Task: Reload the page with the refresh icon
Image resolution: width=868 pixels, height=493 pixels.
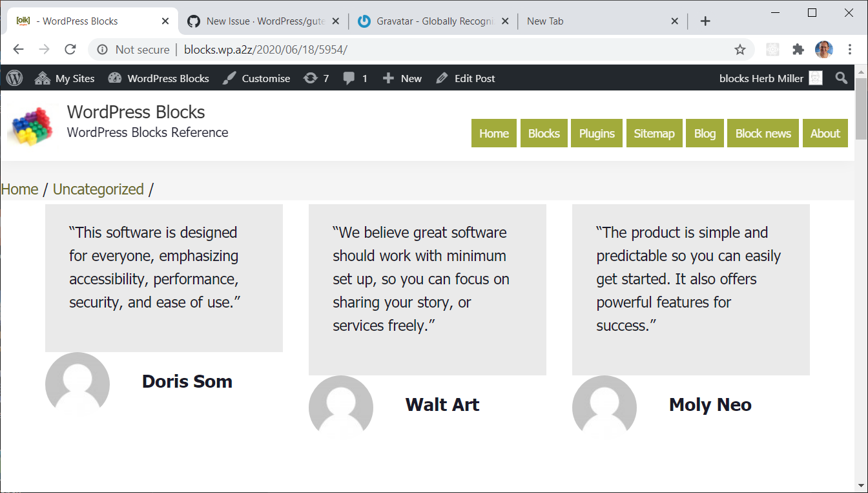Action: 70,49
